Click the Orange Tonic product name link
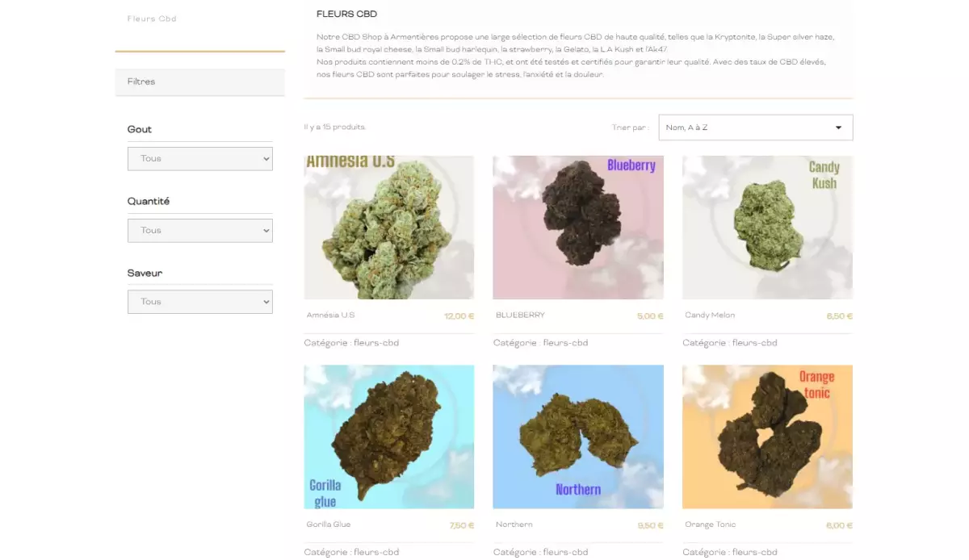This screenshot has width=969, height=560. tap(710, 524)
